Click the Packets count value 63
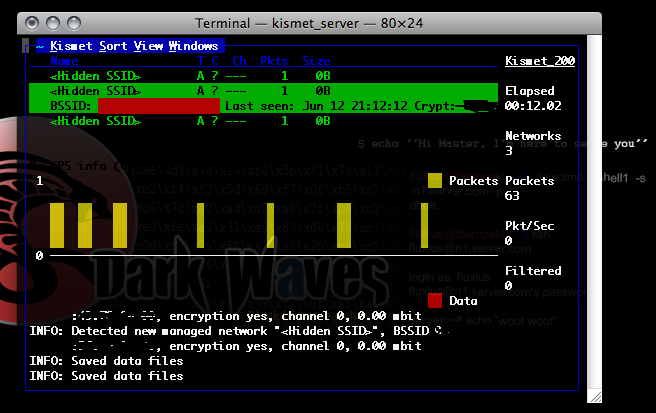This screenshot has width=656, height=413. pos(512,195)
